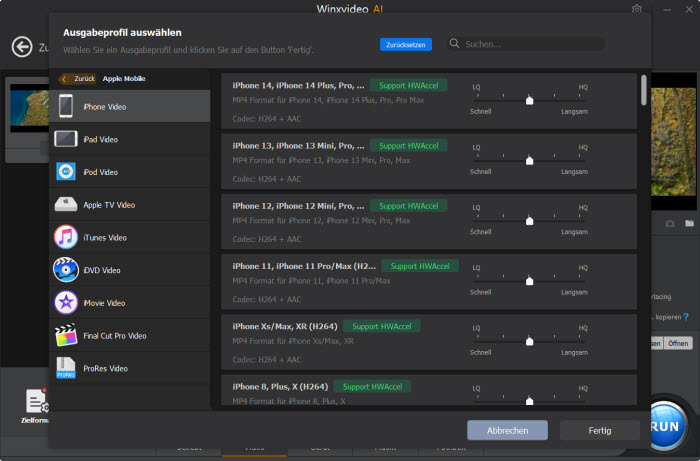Click the Apple Mobile breadcrumb label

click(124, 79)
